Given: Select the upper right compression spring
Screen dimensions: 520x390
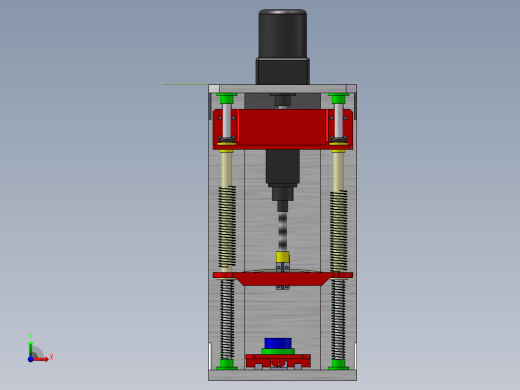Looking at the screenshot, I should [x=339, y=231].
